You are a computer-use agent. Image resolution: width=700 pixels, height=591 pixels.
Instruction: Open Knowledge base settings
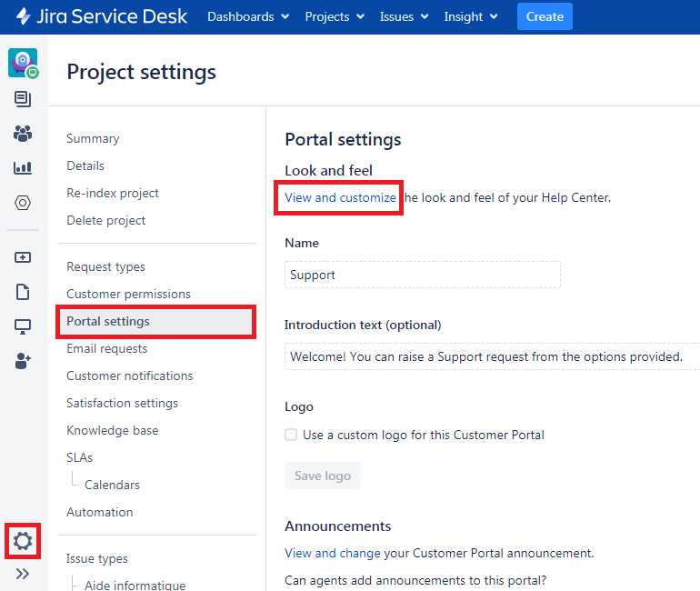(x=113, y=430)
